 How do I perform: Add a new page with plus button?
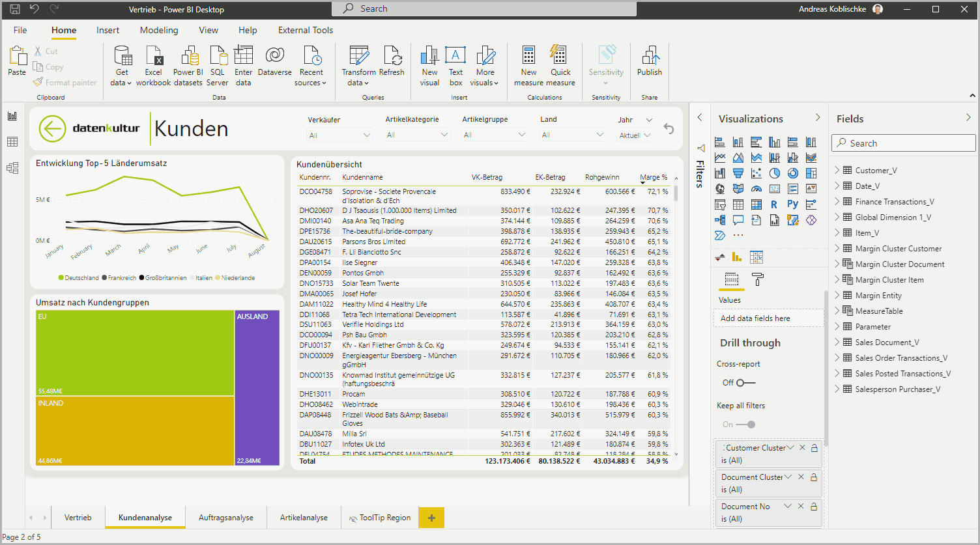pos(431,518)
